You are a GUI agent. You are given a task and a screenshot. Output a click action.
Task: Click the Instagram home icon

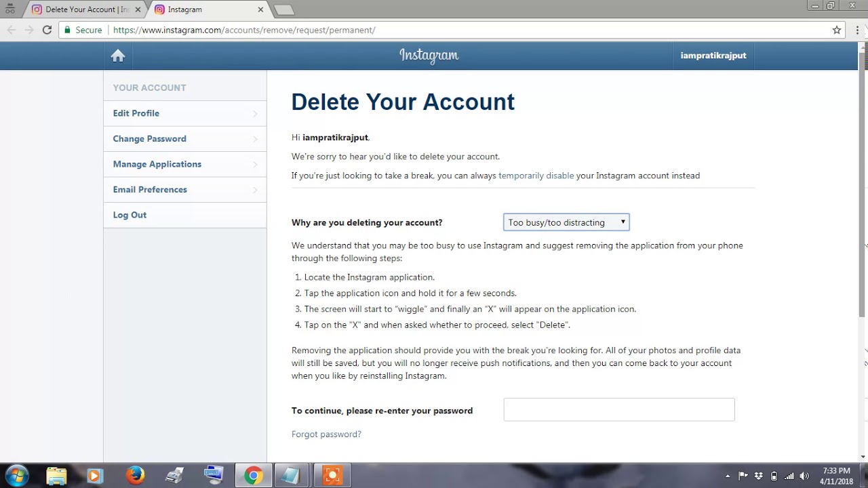(118, 56)
